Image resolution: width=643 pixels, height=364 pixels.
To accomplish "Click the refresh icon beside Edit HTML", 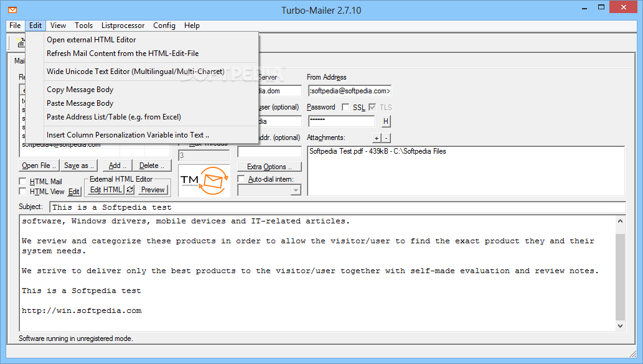I will 129,189.
